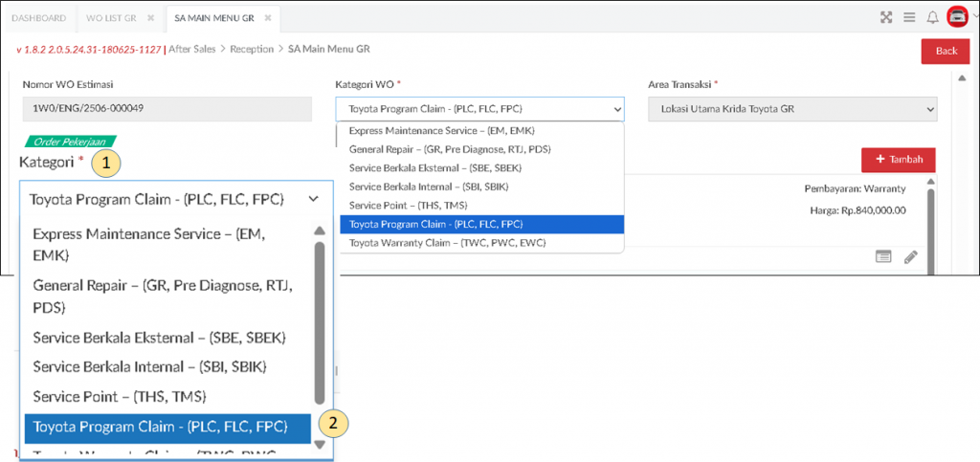
Task: Click the pencil edit icon on the job row
Action: click(x=911, y=256)
